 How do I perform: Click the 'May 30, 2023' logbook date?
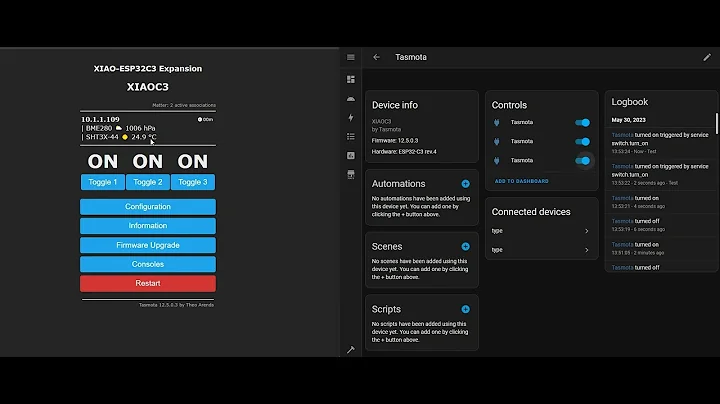(628, 120)
